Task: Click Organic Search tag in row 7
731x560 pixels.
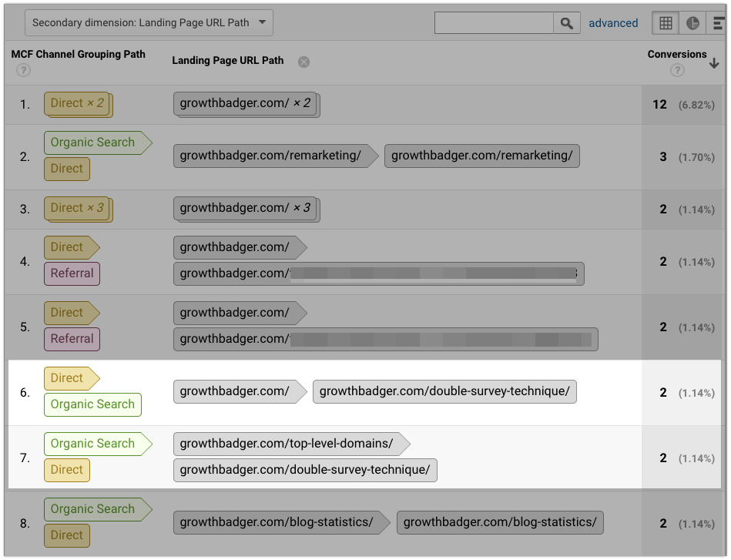Action: click(98, 444)
